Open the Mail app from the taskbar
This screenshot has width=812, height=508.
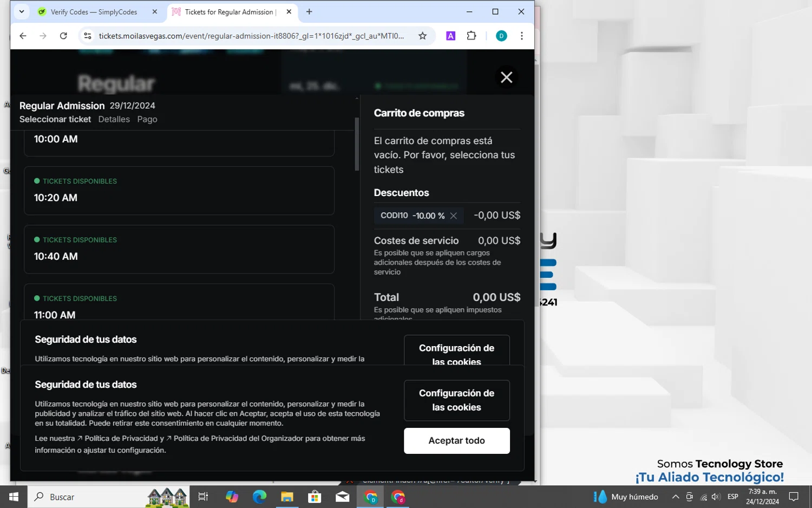tap(342, 497)
